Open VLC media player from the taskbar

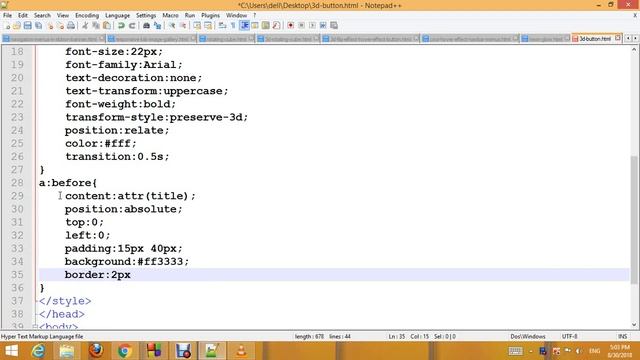[241, 351]
